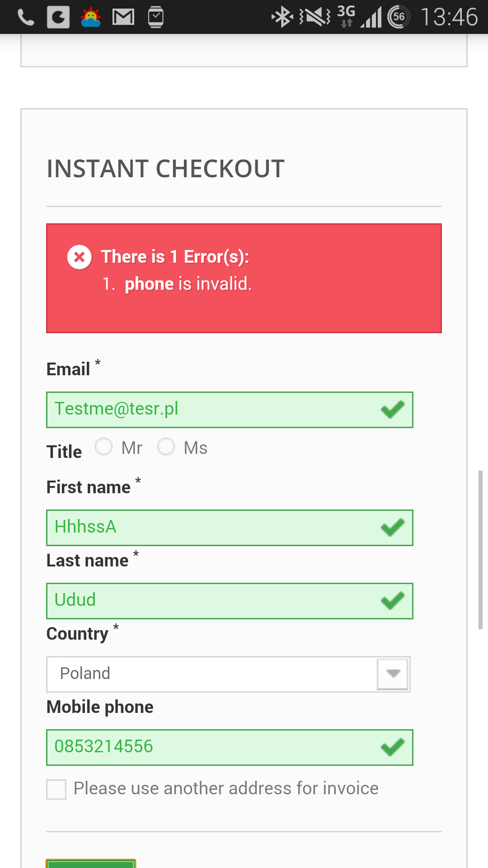Tap the weather notification icon
The height and width of the screenshot is (868, 488).
coord(91,18)
